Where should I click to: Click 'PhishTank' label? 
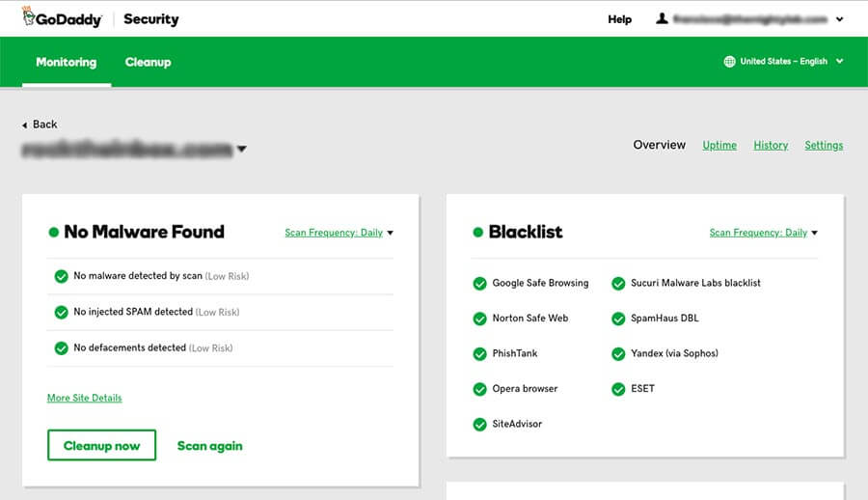[515, 353]
